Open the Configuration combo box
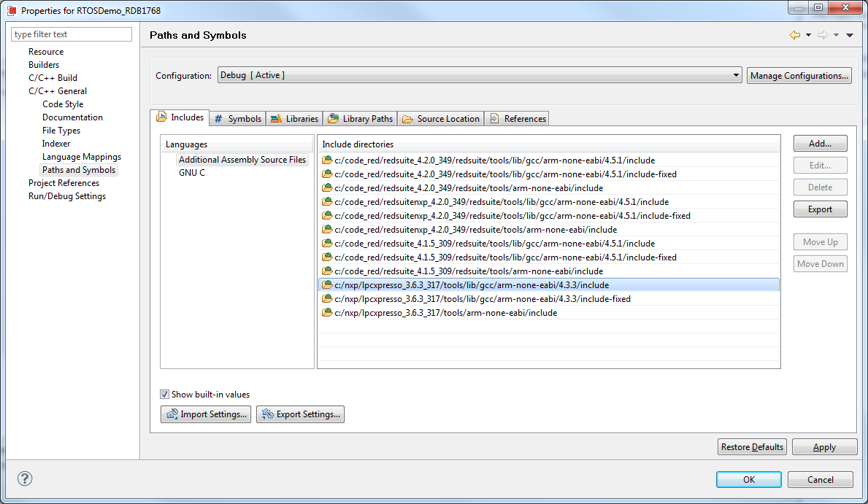Screen dimensions: 868x504 click(x=480, y=75)
